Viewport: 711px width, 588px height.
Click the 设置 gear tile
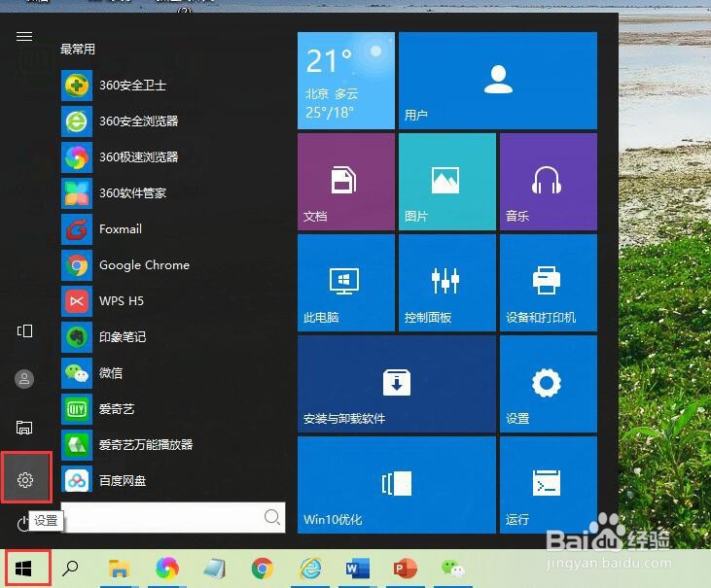(x=549, y=384)
